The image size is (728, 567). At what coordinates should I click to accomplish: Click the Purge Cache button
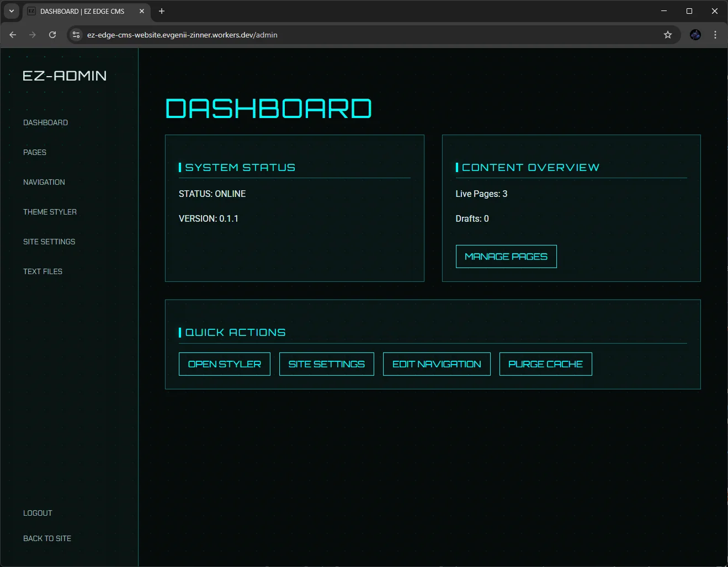tap(545, 364)
